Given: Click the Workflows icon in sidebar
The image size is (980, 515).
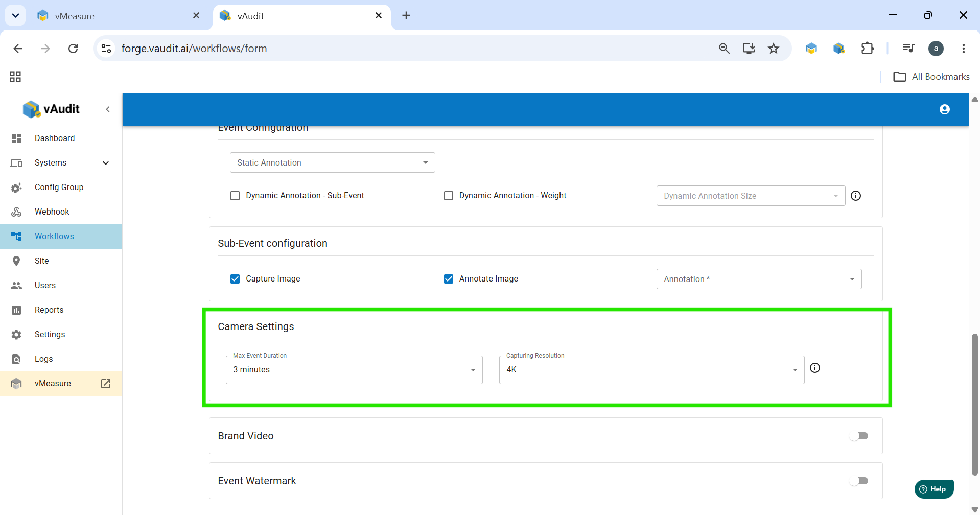Looking at the screenshot, I should [x=16, y=237].
